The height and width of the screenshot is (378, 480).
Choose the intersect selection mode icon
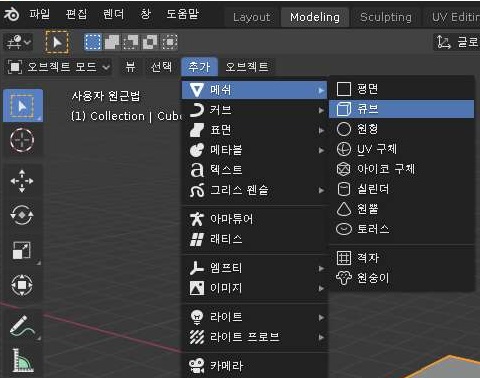(x=170, y=42)
